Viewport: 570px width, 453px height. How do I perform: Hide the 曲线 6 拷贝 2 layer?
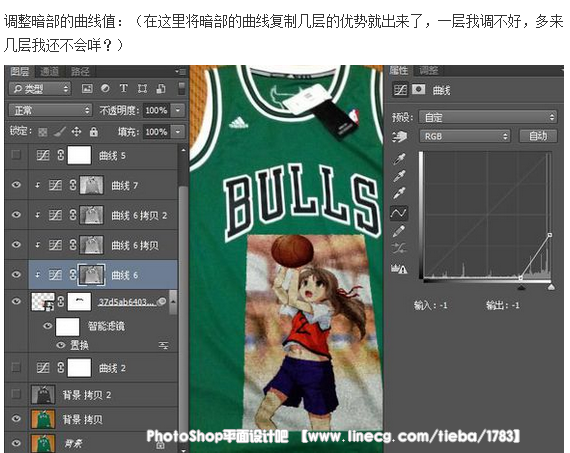point(16,215)
